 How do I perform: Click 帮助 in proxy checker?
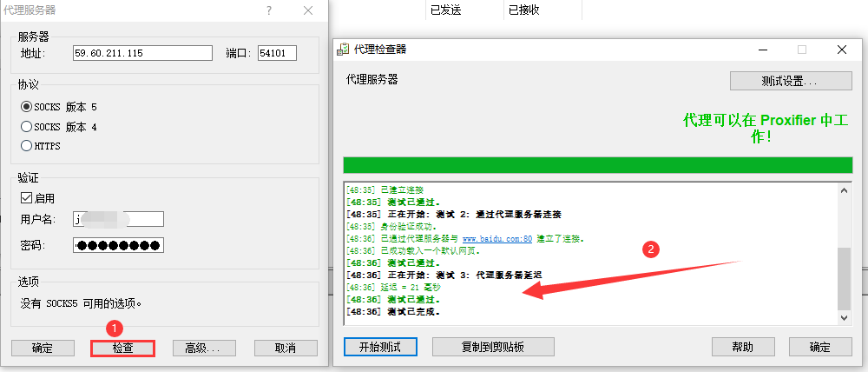(743, 347)
